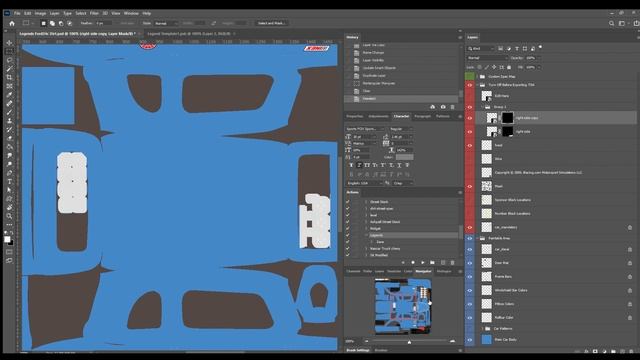Hide the right side layer
Viewport: 640px width, 360px height.
point(470,132)
